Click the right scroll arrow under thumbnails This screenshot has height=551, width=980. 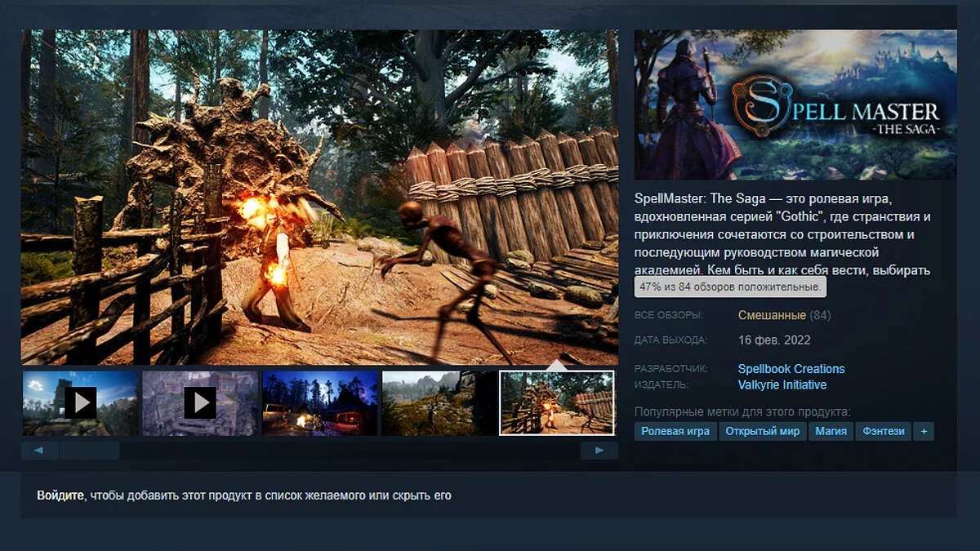[x=599, y=451]
